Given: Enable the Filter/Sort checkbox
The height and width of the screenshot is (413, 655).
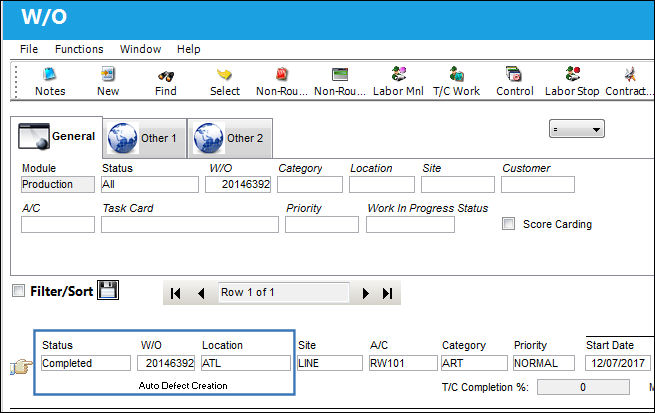Looking at the screenshot, I should (18, 290).
